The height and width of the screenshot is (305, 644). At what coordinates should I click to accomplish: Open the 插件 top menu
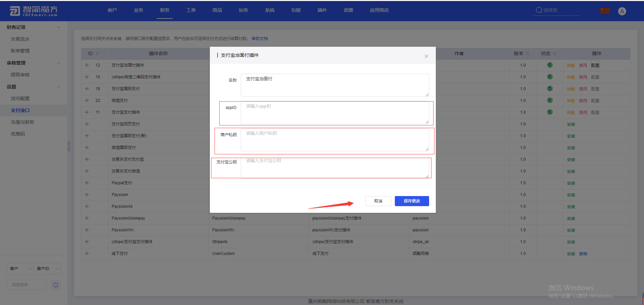(x=322, y=10)
